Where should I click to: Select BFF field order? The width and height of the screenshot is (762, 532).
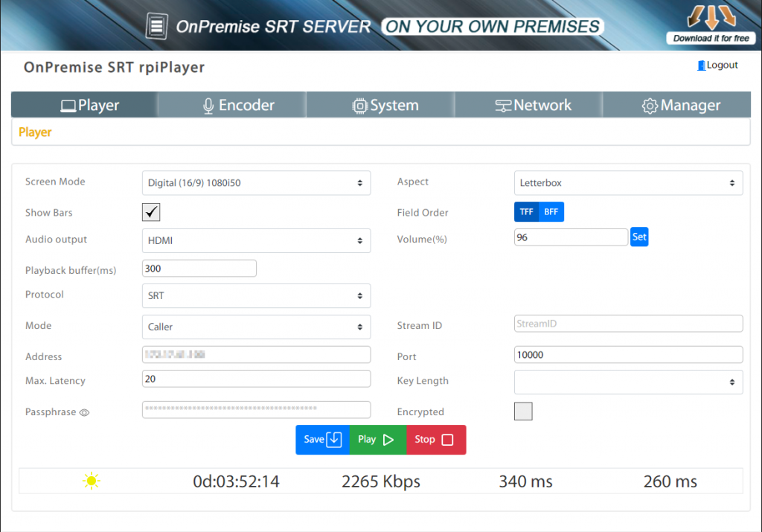click(x=551, y=212)
